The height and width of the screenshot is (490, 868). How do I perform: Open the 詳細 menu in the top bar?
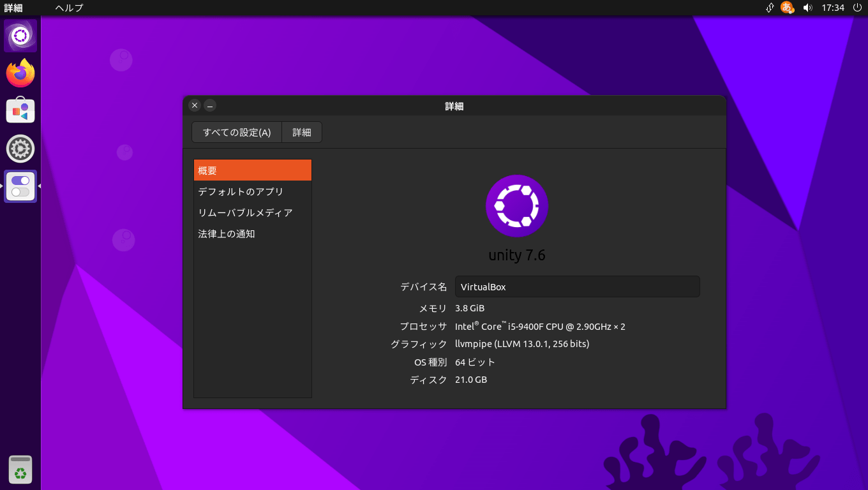pos(13,8)
